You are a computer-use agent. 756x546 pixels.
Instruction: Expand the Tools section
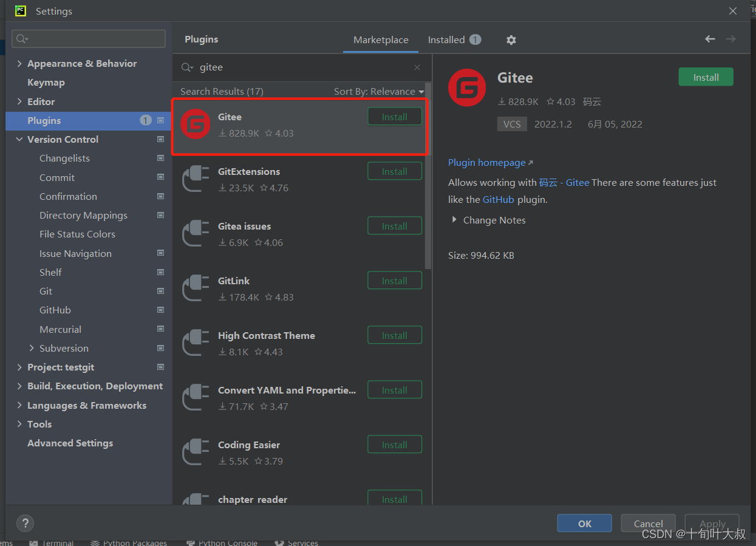pyautogui.click(x=19, y=424)
